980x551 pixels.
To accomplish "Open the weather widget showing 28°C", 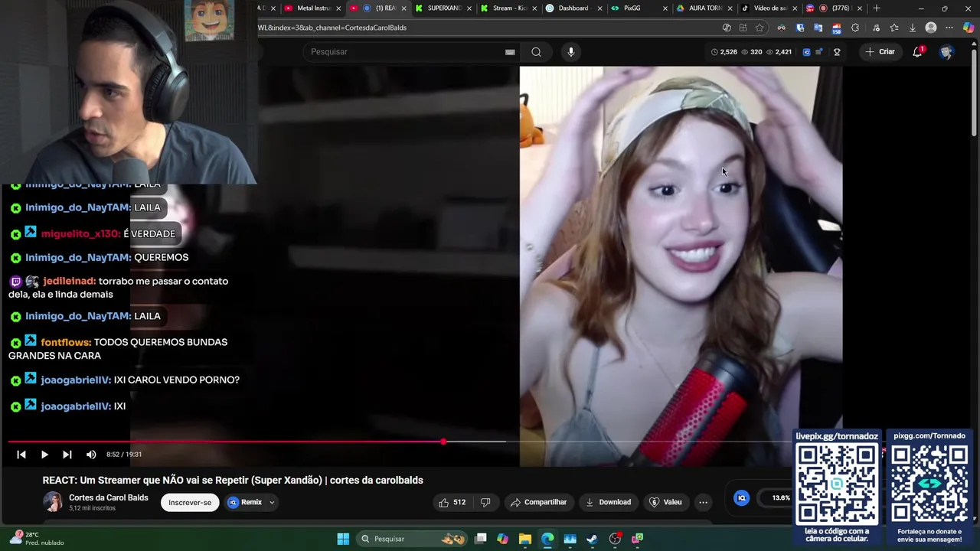I will point(34,539).
